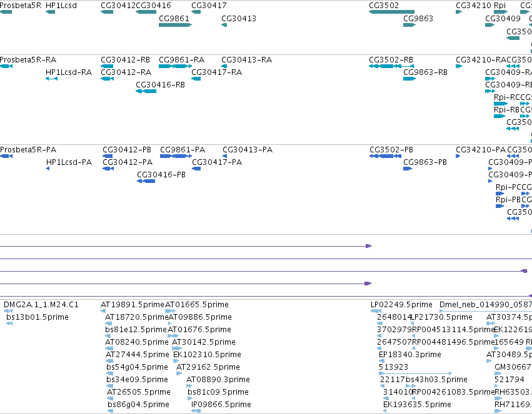This screenshot has height=414, width=532.
Task: Open EST label AT09886.5prime
Action: (200, 317)
